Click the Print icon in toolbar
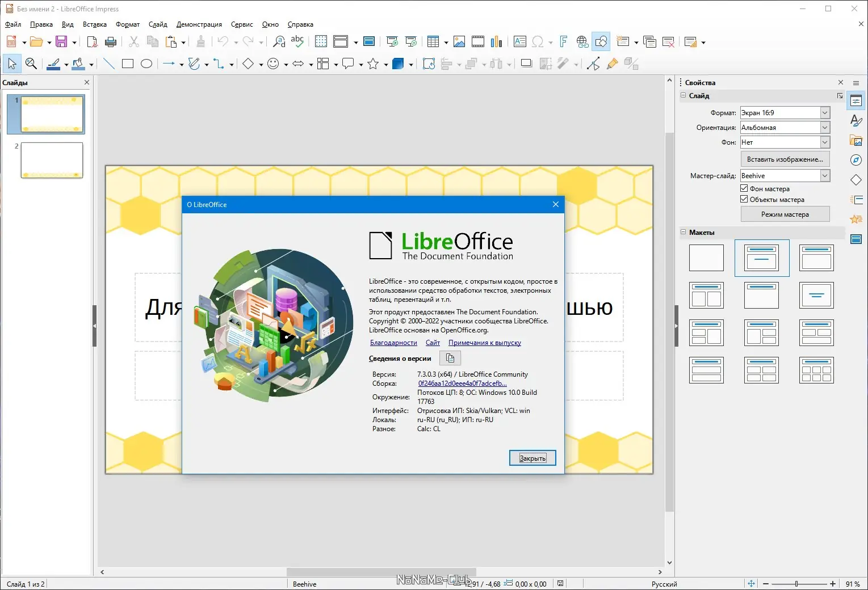 (111, 41)
